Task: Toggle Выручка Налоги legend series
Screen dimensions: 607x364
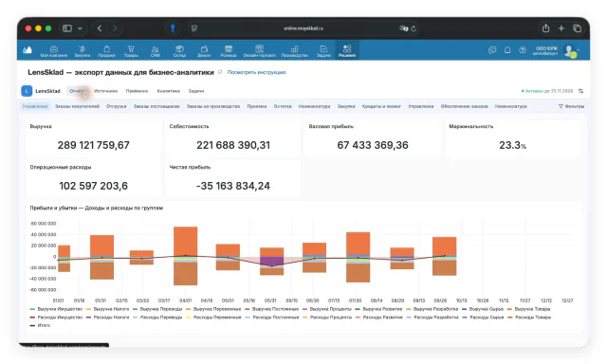Action: 107,309
